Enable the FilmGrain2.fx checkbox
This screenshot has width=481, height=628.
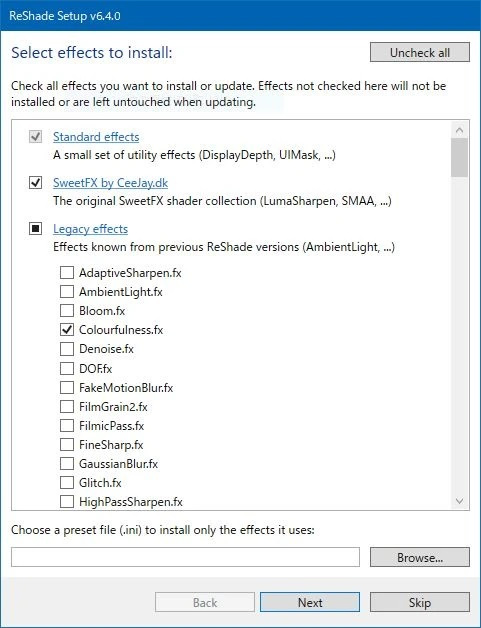coord(67,407)
